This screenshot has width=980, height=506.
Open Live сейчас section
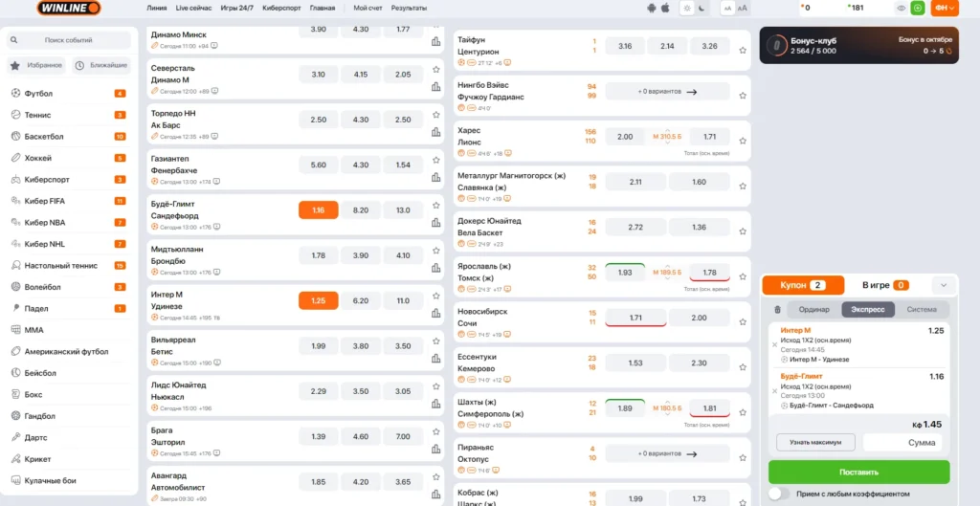193,8
